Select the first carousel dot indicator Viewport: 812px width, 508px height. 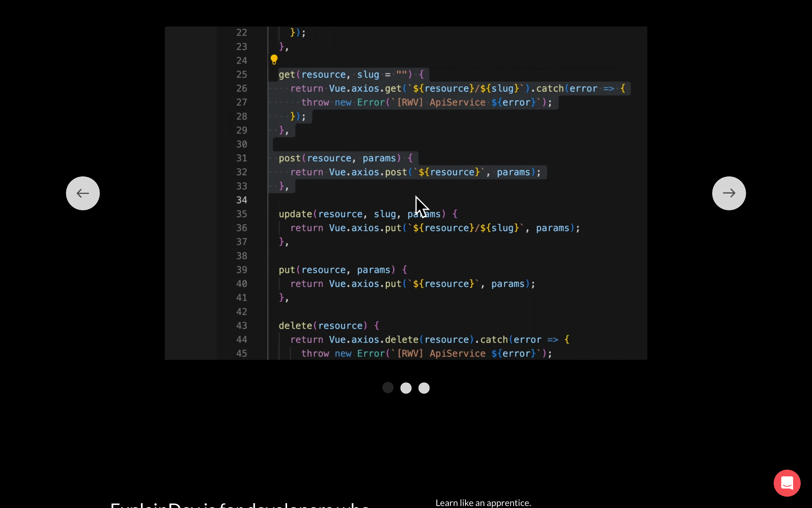(x=388, y=388)
